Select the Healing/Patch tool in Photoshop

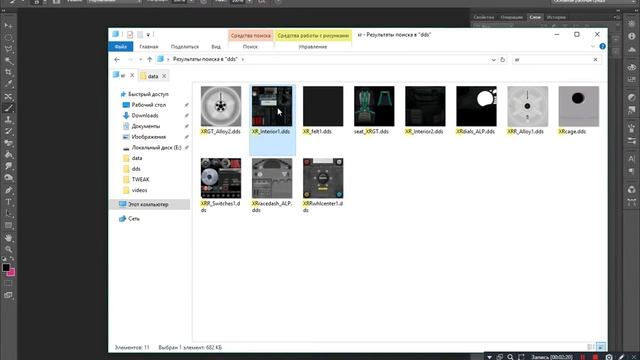[x=8, y=97]
